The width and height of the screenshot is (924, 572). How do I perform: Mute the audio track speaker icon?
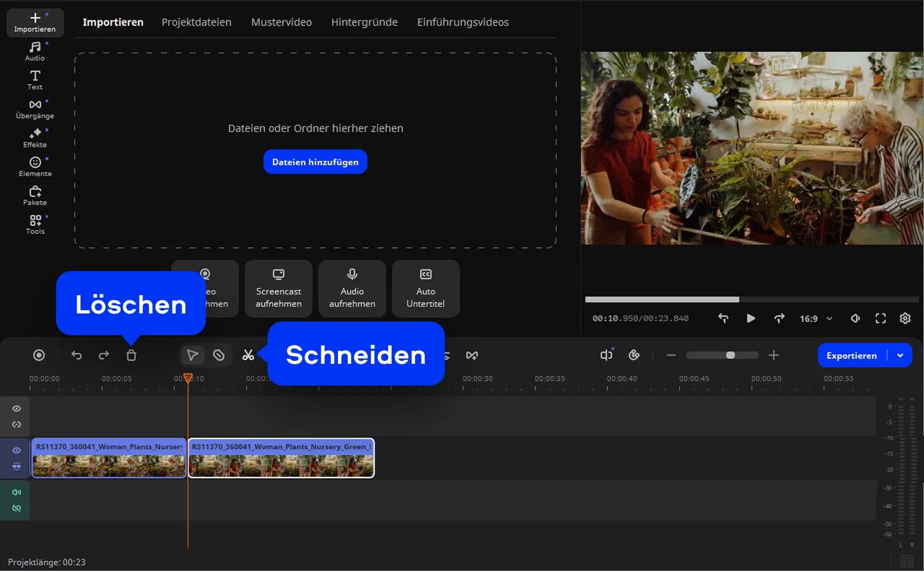17,492
